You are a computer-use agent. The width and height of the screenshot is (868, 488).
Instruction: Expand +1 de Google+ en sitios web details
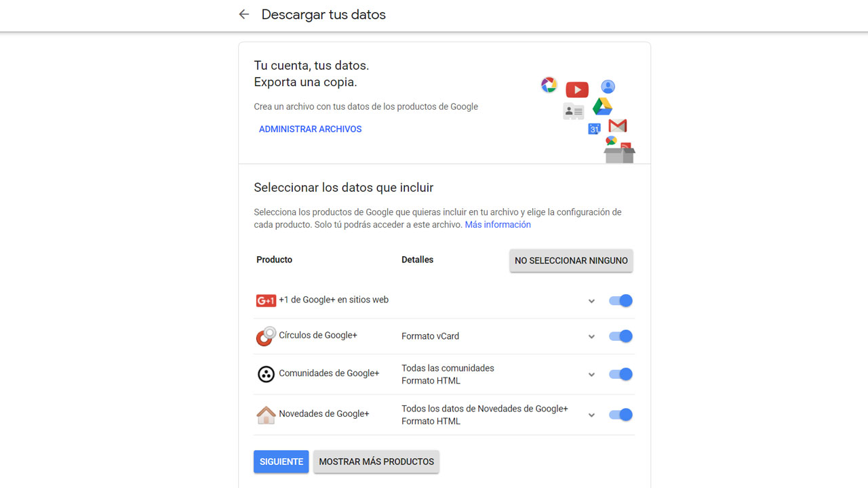[x=591, y=301]
